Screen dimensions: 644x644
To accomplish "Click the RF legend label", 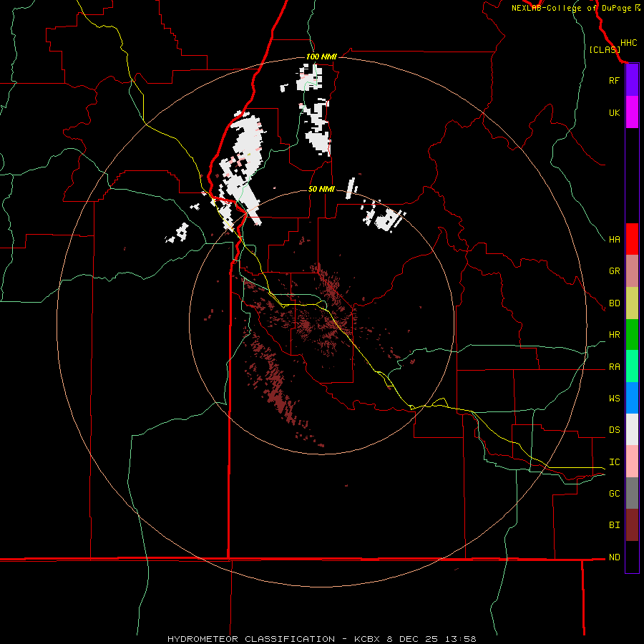I will tap(614, 80).
